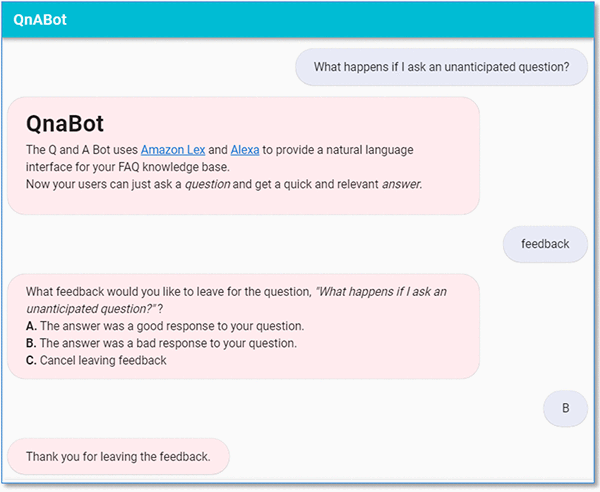Click the bold letter 'C.' marker

pos(31,360)
